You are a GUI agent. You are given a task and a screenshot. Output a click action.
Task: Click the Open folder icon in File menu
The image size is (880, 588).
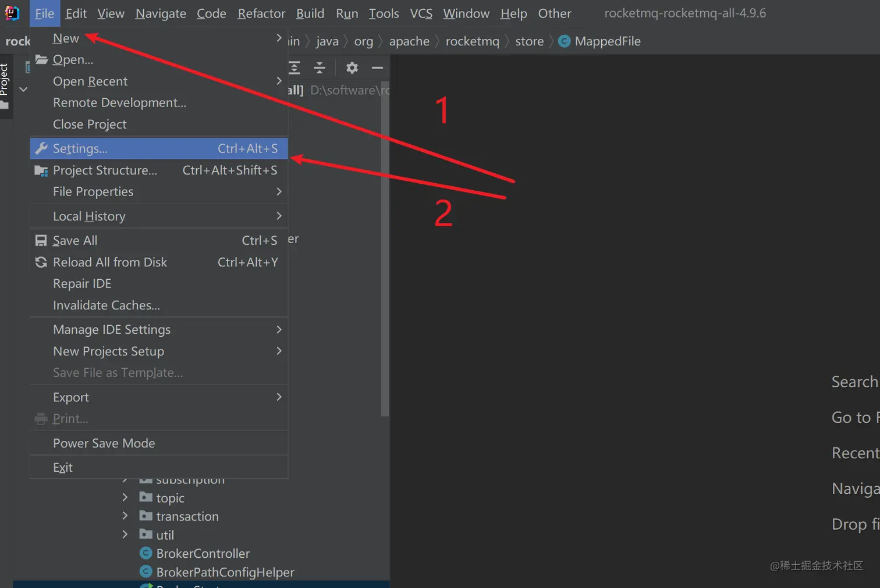click(x=41, y=59)
